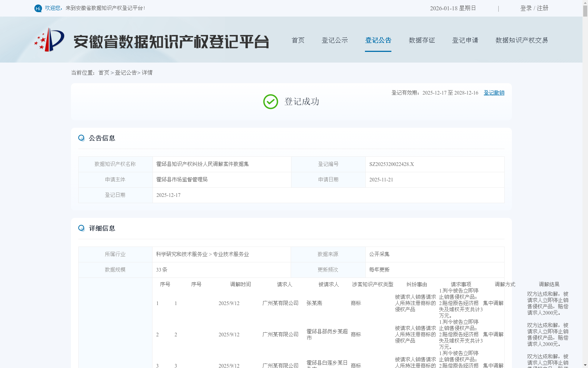588x368 pixels.
Task: Click the 纠纷事由 column header
Action: tap(417, 284)
